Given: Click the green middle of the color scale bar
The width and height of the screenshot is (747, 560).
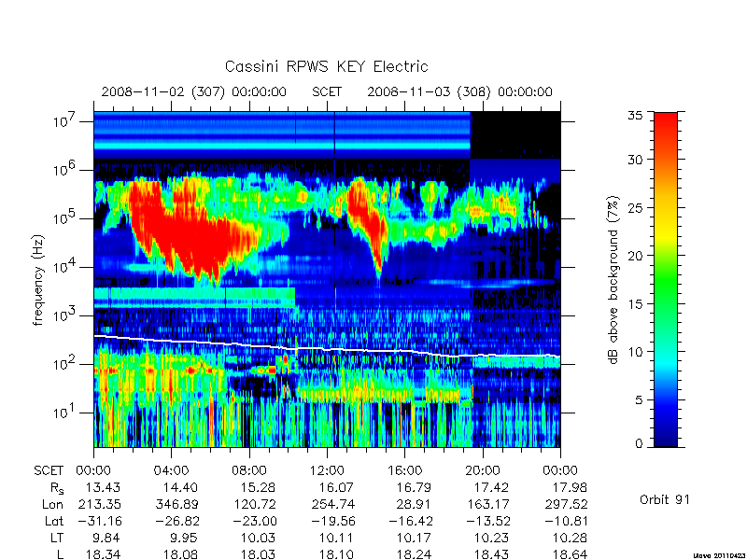Looking at the screenshot, I should click(666, 281).
